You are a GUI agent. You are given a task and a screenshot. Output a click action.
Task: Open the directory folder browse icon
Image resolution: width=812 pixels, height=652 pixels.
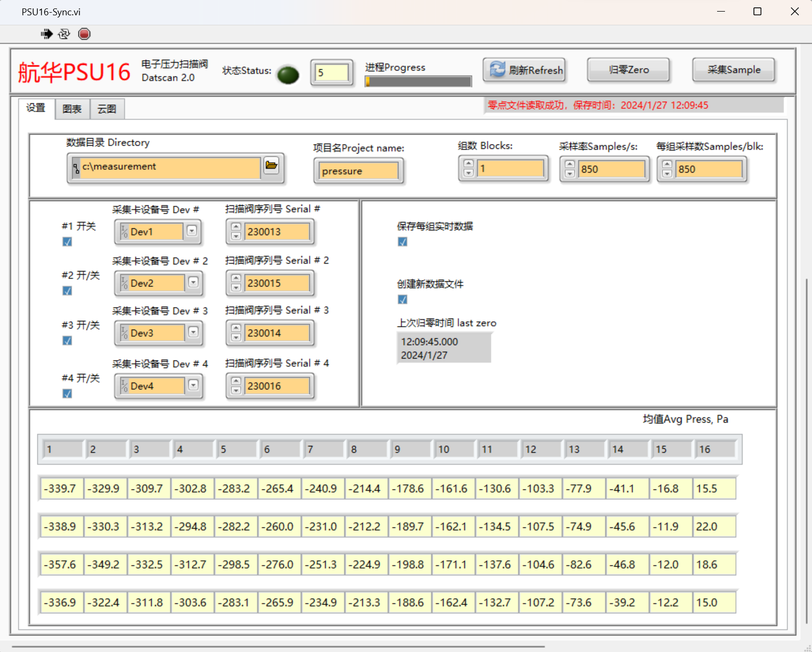[272, 166]
